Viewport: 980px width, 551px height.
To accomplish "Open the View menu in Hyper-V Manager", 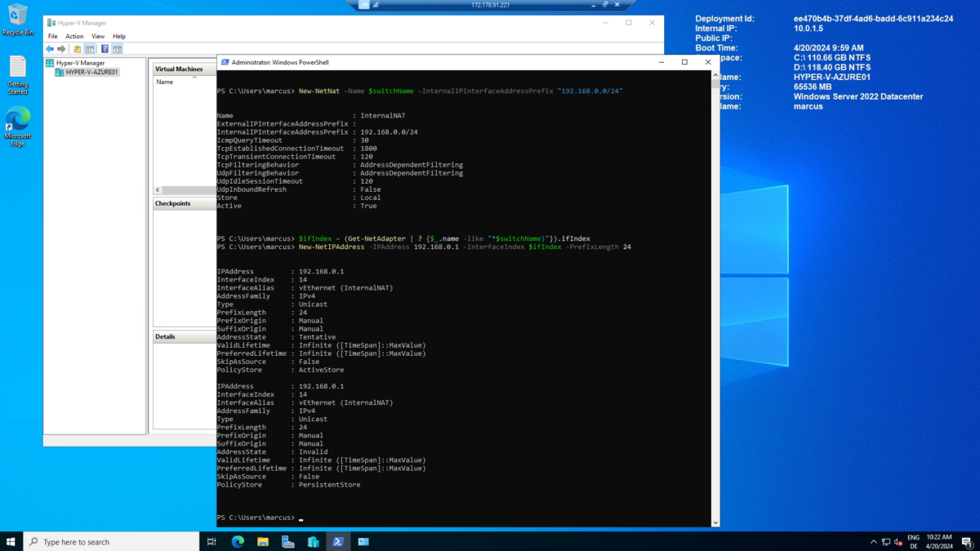I will point(98,36).
